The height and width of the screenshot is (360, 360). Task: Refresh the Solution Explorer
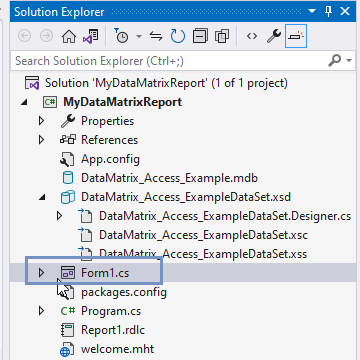pos(178,36)
